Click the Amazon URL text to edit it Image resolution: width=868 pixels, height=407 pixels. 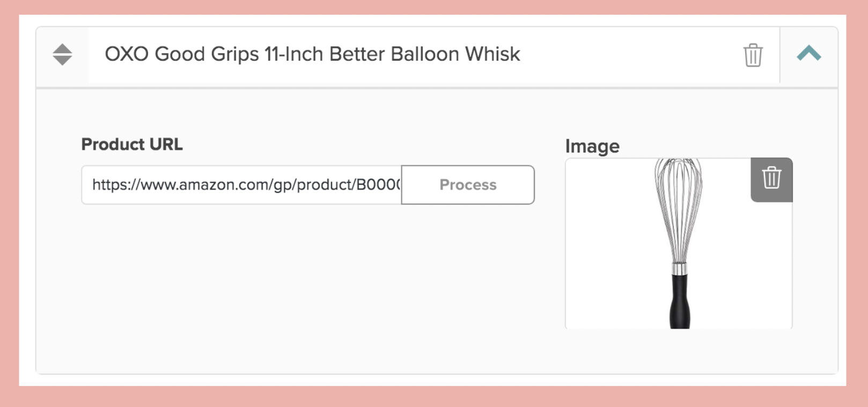click(x=241, y=185)
